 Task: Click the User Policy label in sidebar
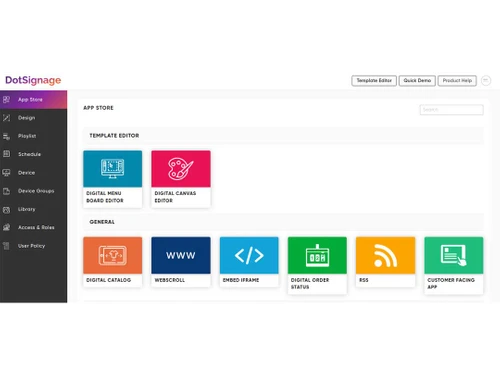pos(31,246)
